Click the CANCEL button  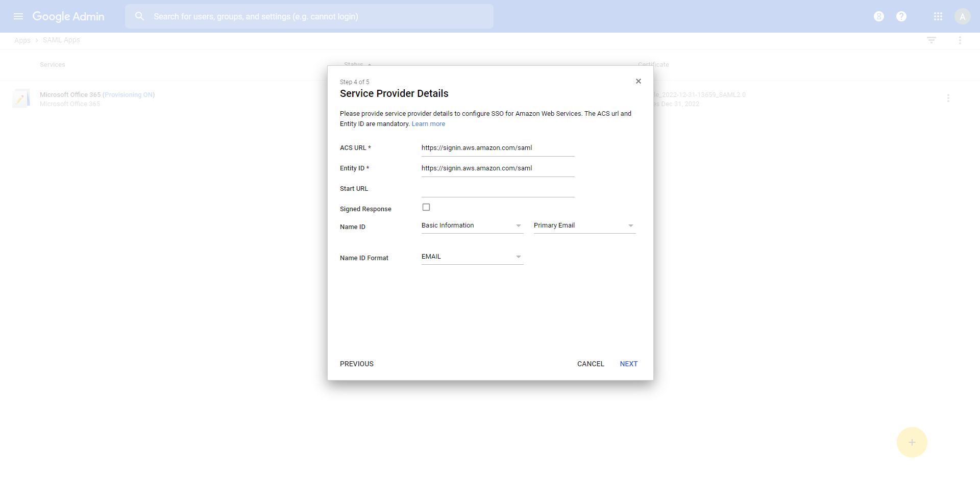tap(591, 364)
